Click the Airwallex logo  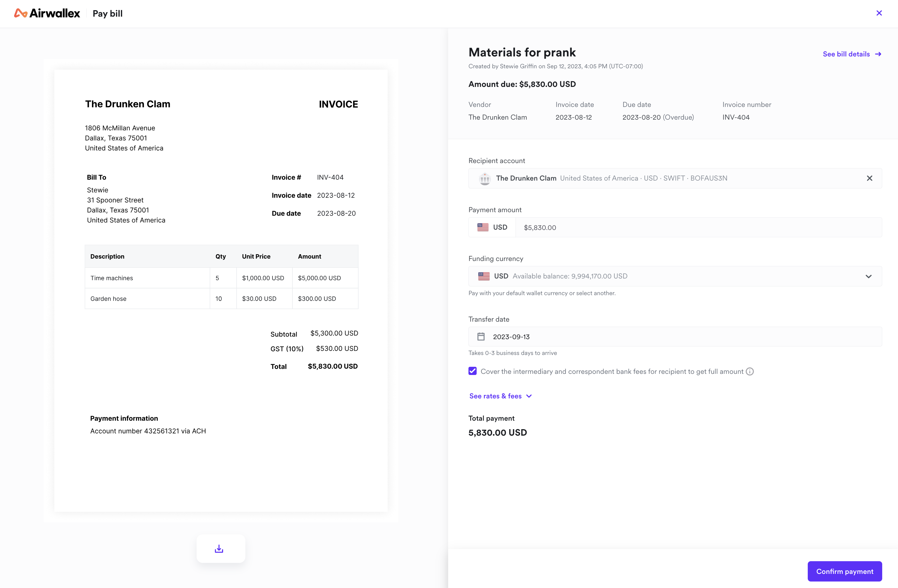tap(47, 14)
